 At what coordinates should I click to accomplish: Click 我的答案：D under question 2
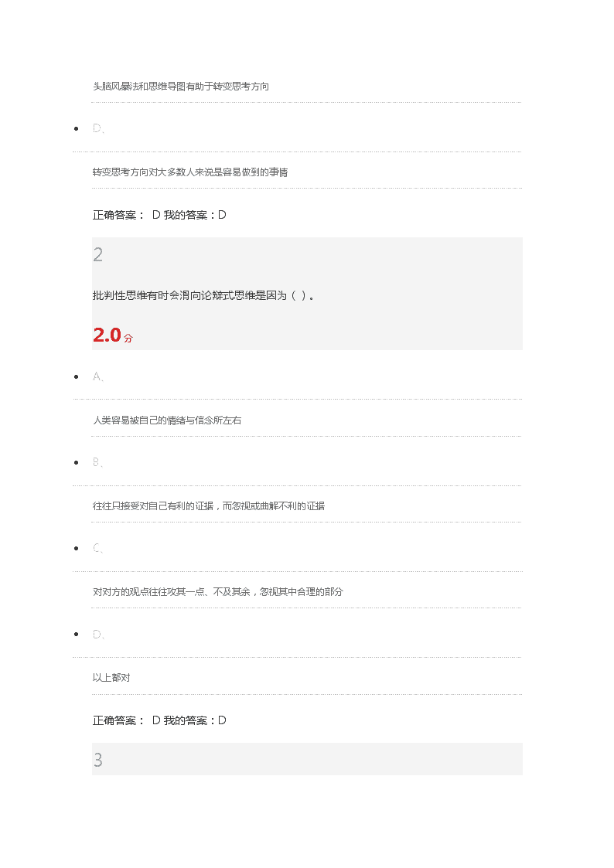coord(195,720)
